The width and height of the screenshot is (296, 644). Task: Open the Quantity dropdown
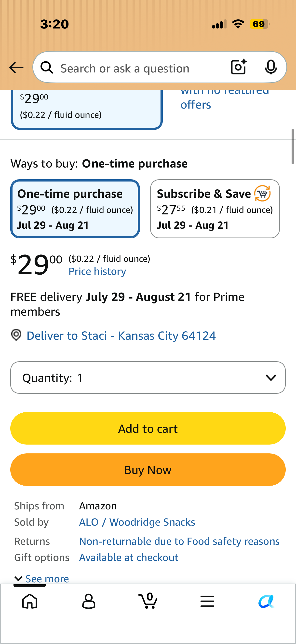[x=148, y=378]
